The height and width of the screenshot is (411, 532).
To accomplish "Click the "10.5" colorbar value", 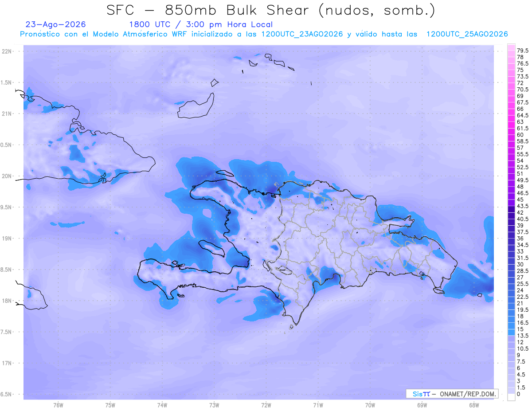I will [523, 348].
